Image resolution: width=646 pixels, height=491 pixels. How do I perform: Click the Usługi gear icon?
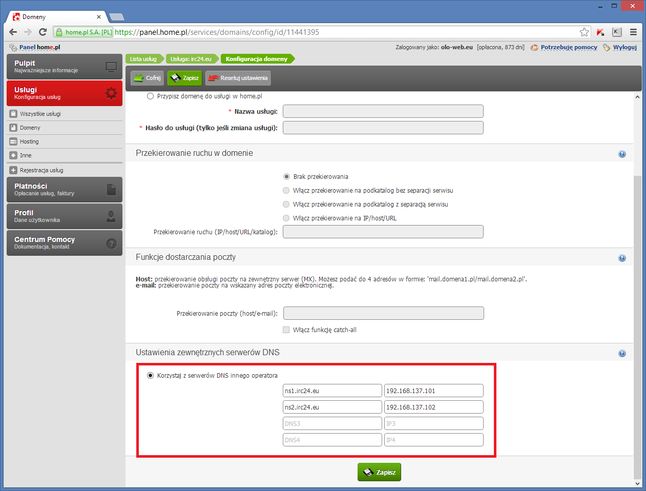[x=111, y=94]
